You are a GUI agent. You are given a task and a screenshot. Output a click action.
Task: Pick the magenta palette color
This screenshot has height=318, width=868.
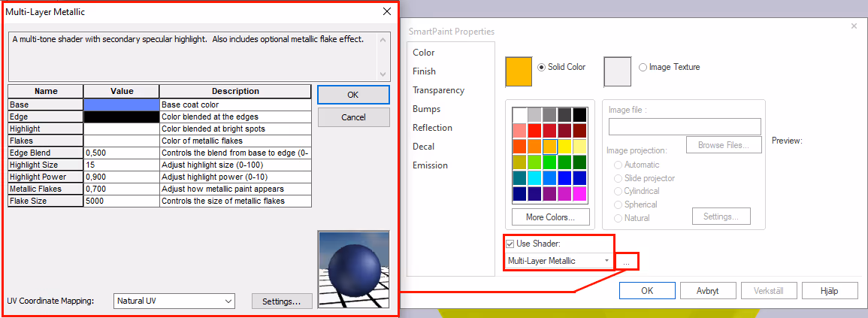(579, 193)
